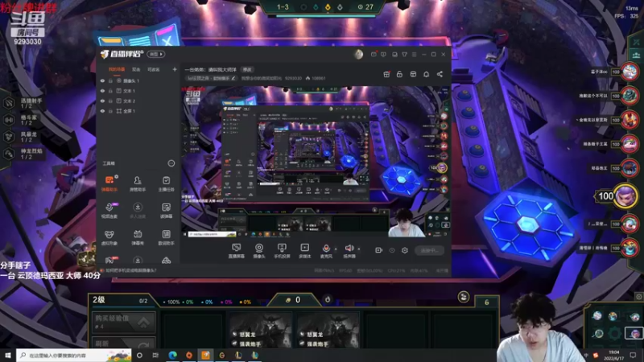
Task: Click the highlighted player avatar with 100 health
Action: coord(625,195)
